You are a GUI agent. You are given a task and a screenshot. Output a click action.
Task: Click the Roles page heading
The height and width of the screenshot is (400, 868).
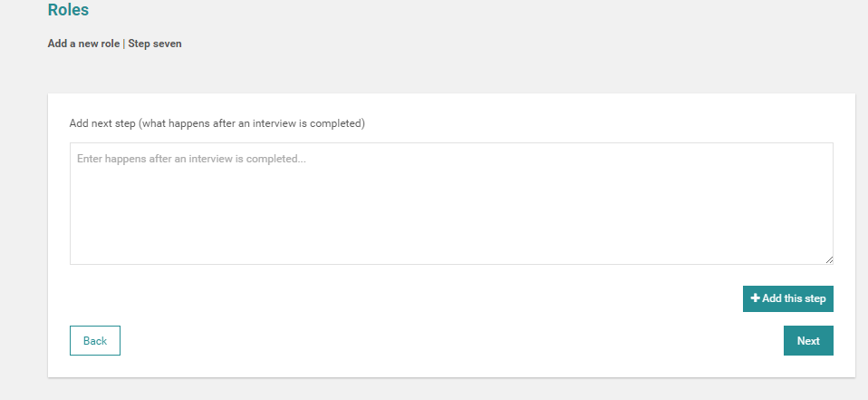click(68, 11)
